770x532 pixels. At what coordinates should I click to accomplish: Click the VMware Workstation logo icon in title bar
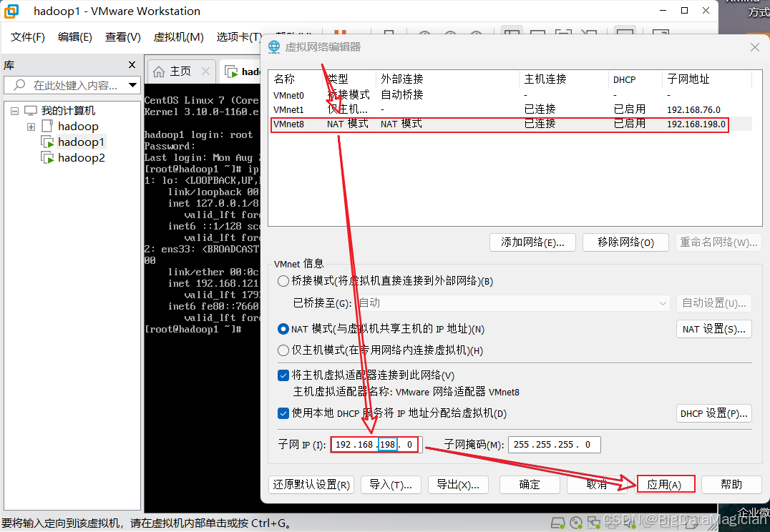(x=11, y=11)
